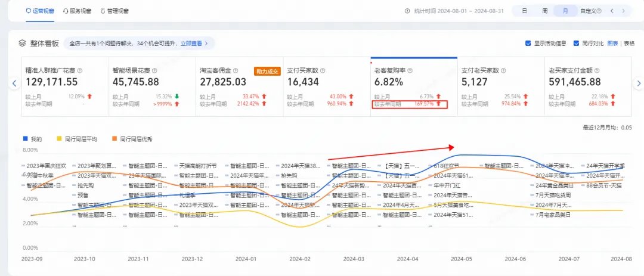The image size is (644, 276).
Task: Open the 管理视窗 tab
Action: click(114, 11)
